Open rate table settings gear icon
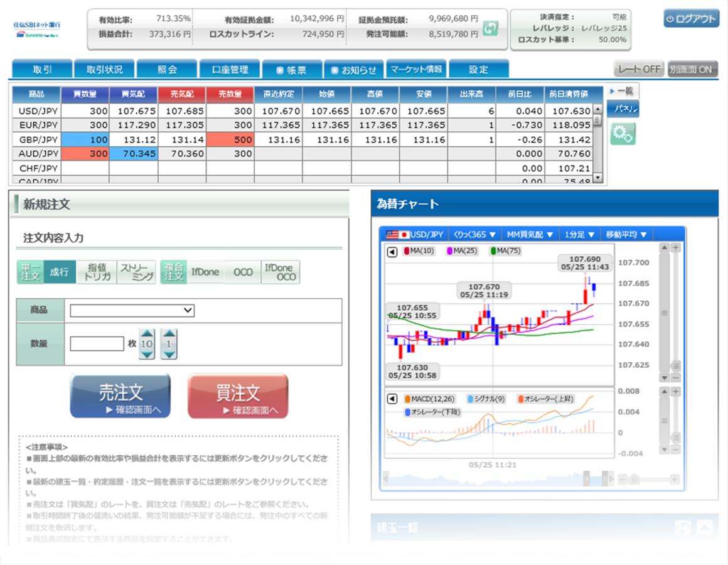728x565 pixels. click(623, 134)
